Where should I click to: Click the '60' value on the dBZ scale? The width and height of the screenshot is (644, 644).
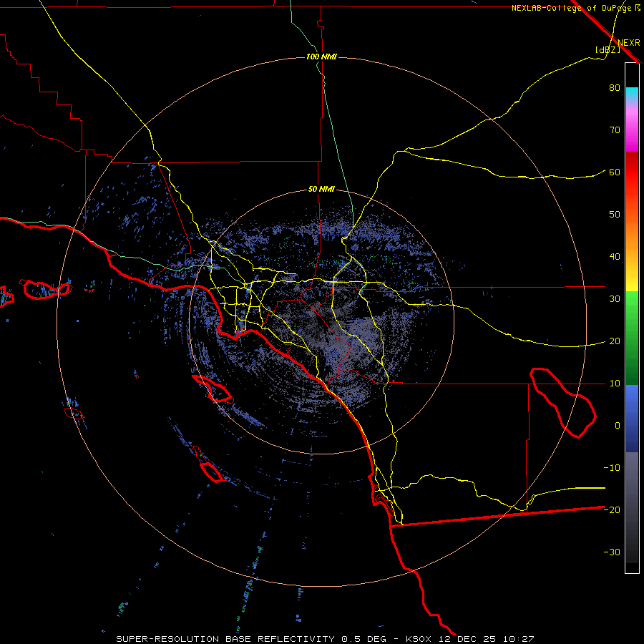(615, 172)
